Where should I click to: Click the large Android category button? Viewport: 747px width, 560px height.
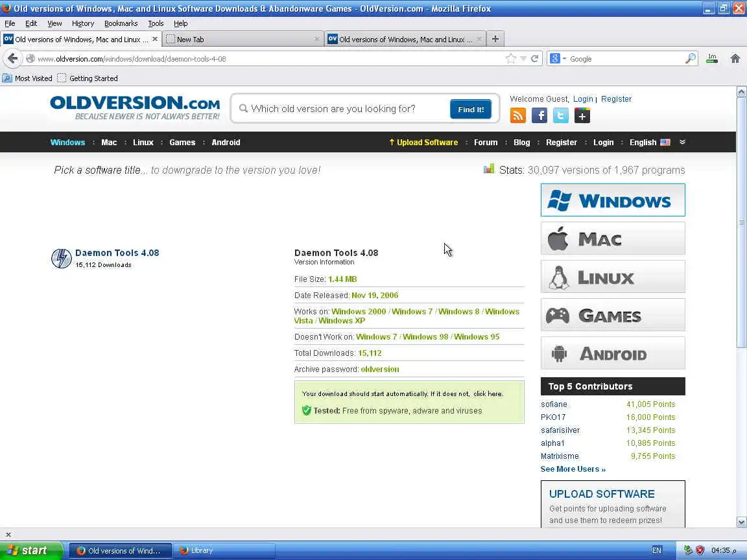[x=613, y=353]
